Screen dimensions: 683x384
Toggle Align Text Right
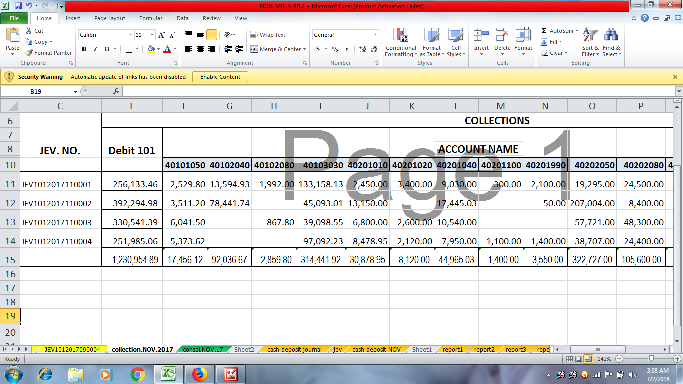(x=212, y=49)
